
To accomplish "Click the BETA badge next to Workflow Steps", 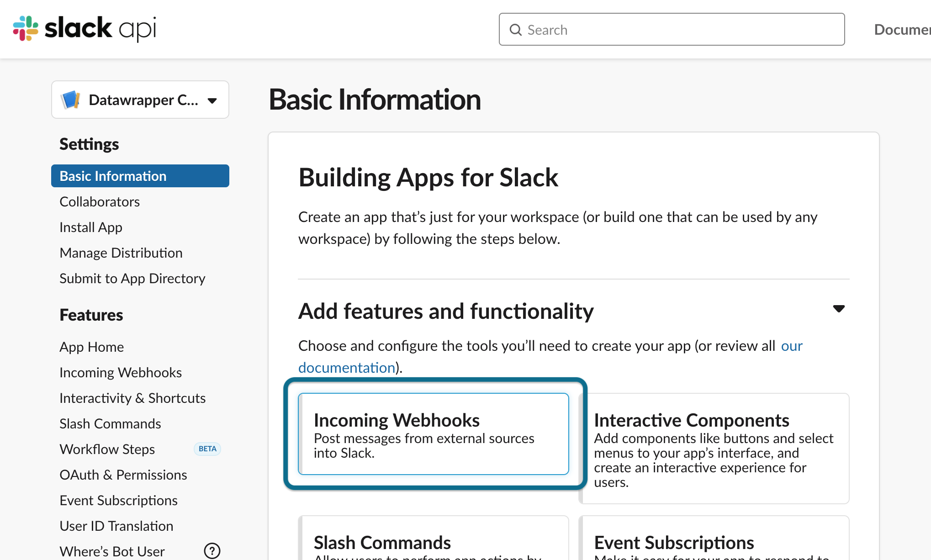I will (x=207, y=449).
